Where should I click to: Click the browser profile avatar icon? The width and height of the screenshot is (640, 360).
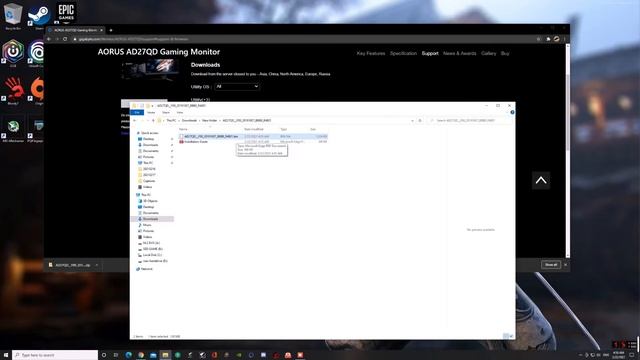556,39
